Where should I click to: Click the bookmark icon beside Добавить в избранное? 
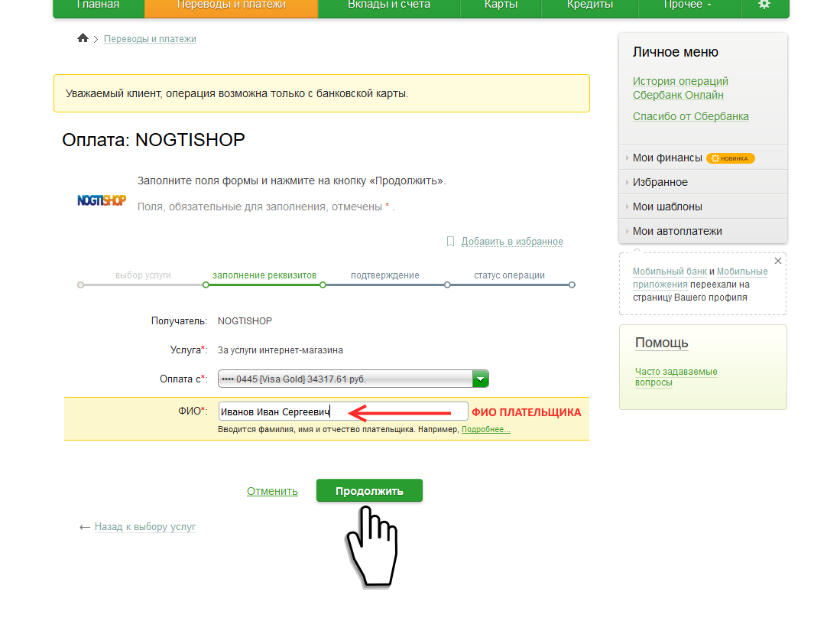[450, 241]
